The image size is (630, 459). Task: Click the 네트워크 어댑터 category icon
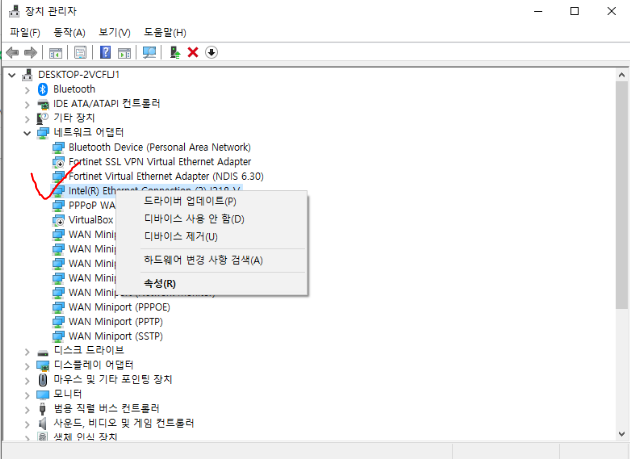[43, 133]
